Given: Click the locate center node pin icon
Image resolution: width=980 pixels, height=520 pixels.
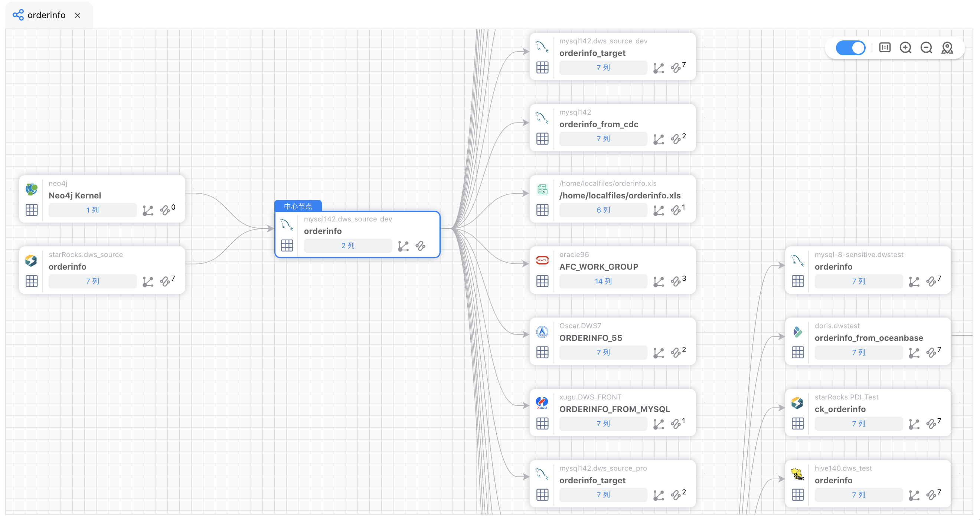Looking at the screenshot, I should (947, 48).
